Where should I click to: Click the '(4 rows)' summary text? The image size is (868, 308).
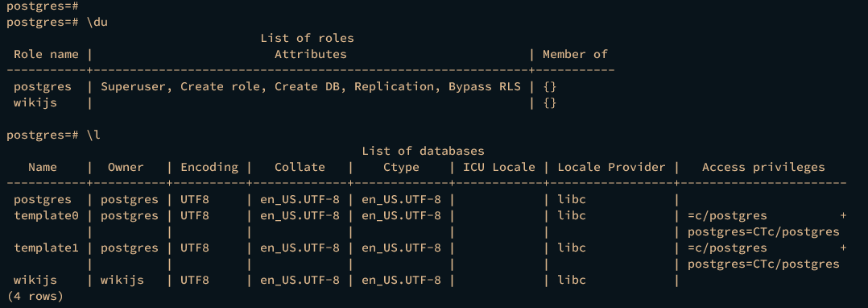tap(35, 297)
